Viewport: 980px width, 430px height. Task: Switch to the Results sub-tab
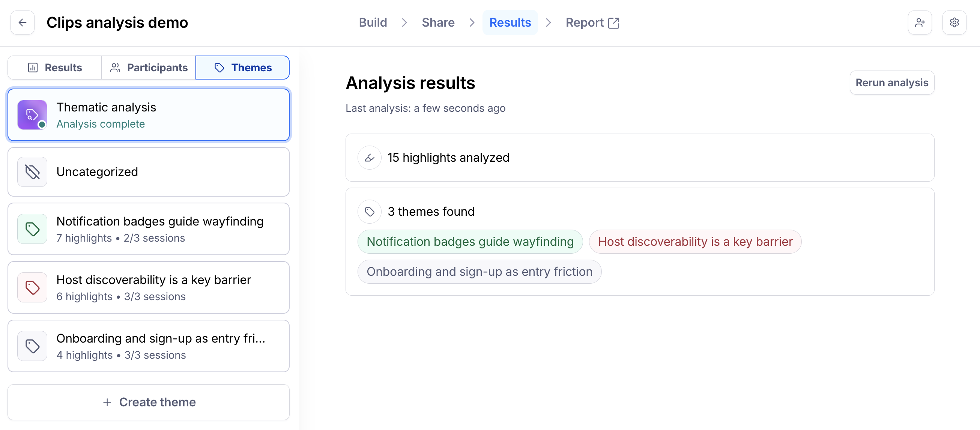tap(55, 68)
